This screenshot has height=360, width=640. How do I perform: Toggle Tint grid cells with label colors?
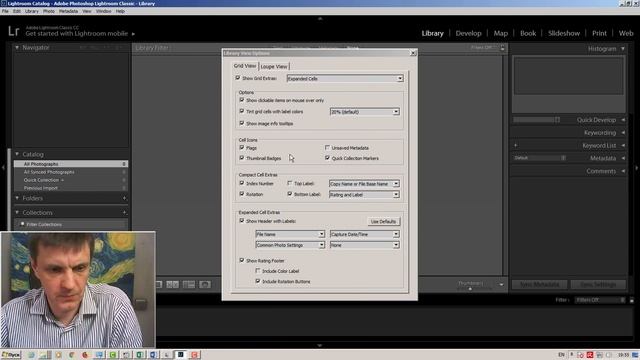click(x=242, y=111)
